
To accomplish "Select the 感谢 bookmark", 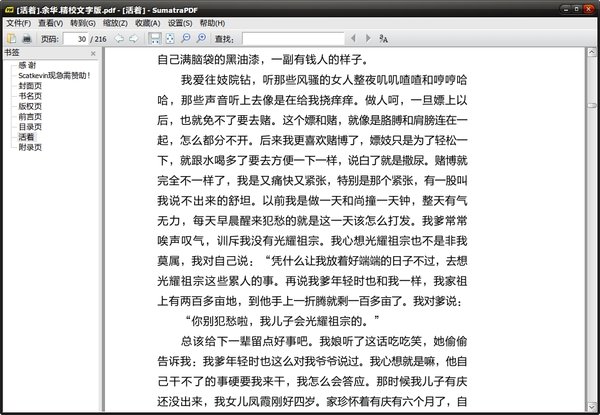I will click(x=27, y=65).
